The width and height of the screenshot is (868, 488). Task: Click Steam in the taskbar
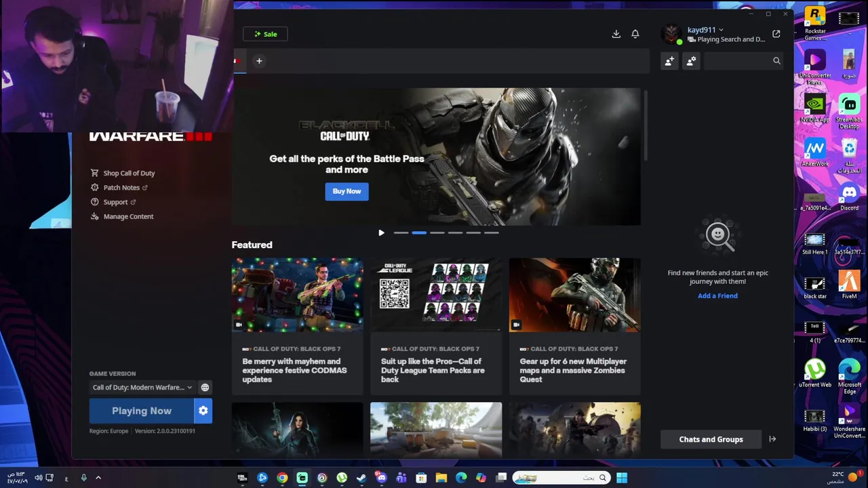point(361,478)
